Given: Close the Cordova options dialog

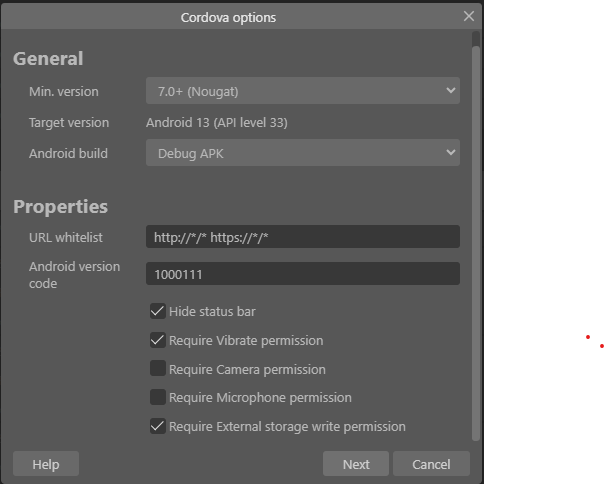Looking at the screenshot, I should pyautogui.click(x=468, y=16).
